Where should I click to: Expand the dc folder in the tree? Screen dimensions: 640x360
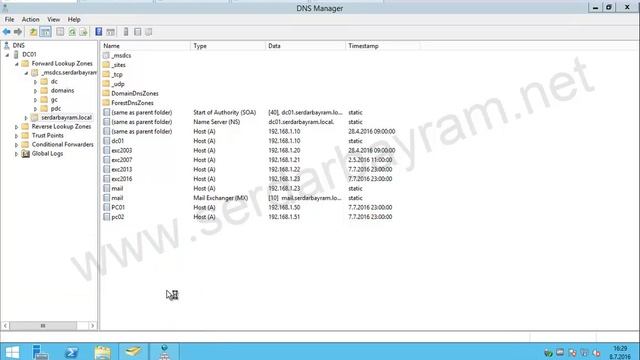(36, 82)
